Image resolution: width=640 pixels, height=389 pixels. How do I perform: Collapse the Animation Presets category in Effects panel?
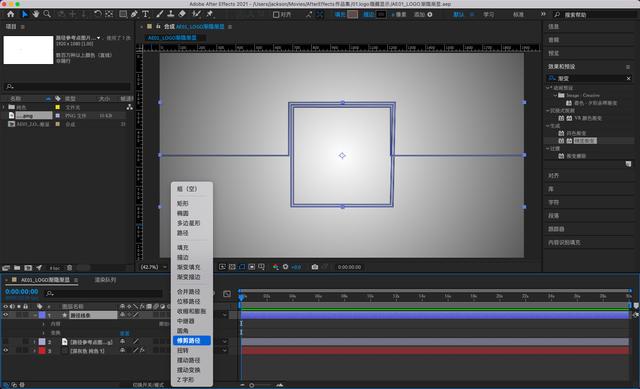pyautogui.click(x=548, y=88)
